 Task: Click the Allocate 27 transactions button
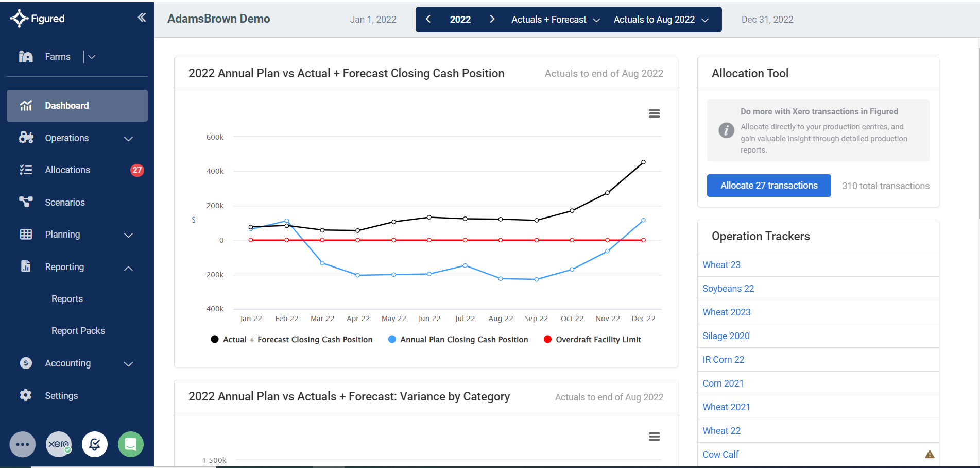(768, 186)
